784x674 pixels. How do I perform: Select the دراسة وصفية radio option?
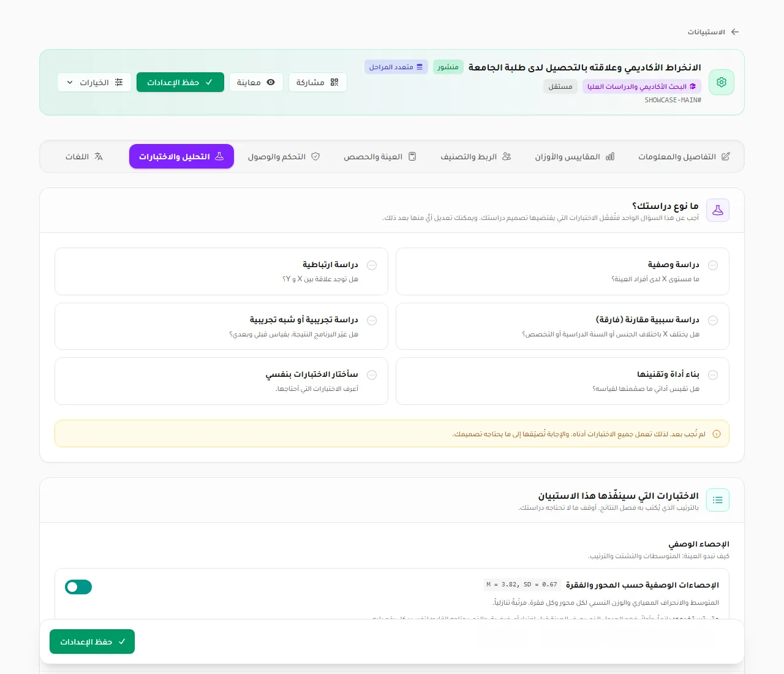(713, 265)
